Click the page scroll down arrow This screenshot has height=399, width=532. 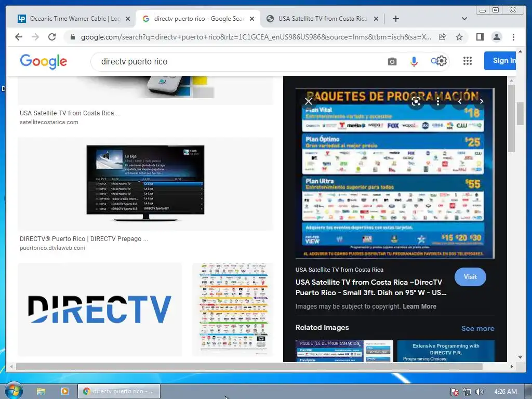[x=520, y=357]
